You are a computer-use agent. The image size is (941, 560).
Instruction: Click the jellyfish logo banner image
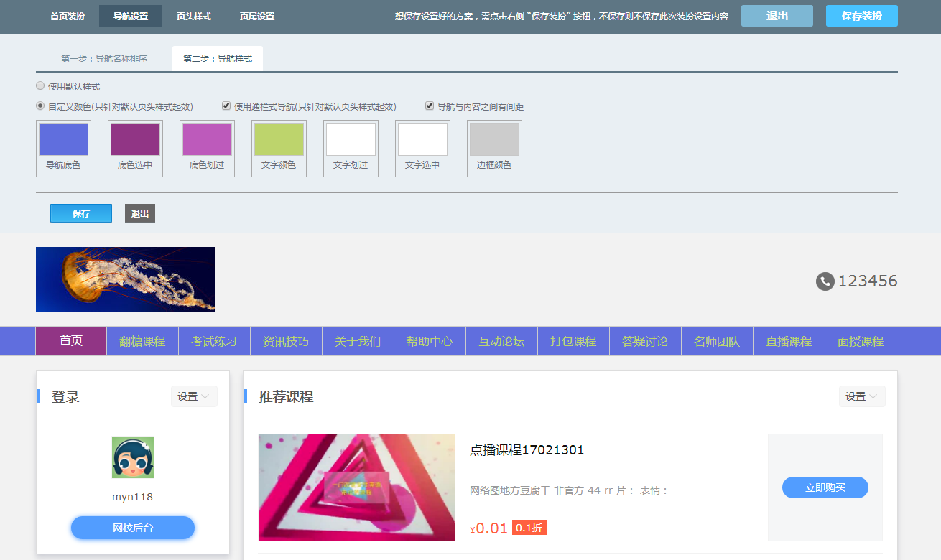[126, 279]
